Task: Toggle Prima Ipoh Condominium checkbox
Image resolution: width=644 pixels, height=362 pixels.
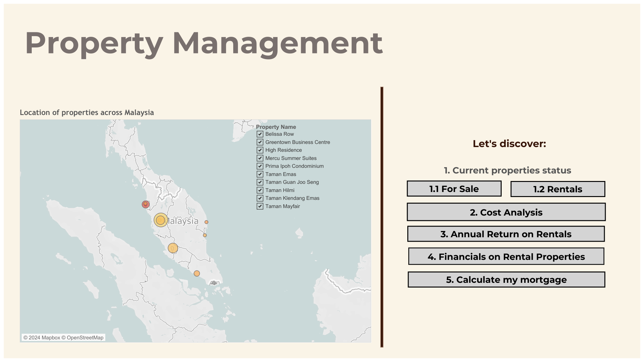Action: [260, 166]
